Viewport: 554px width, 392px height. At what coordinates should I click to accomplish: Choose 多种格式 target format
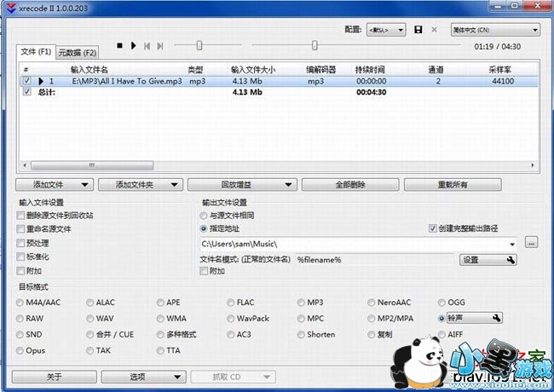click(x=160, y=334)
